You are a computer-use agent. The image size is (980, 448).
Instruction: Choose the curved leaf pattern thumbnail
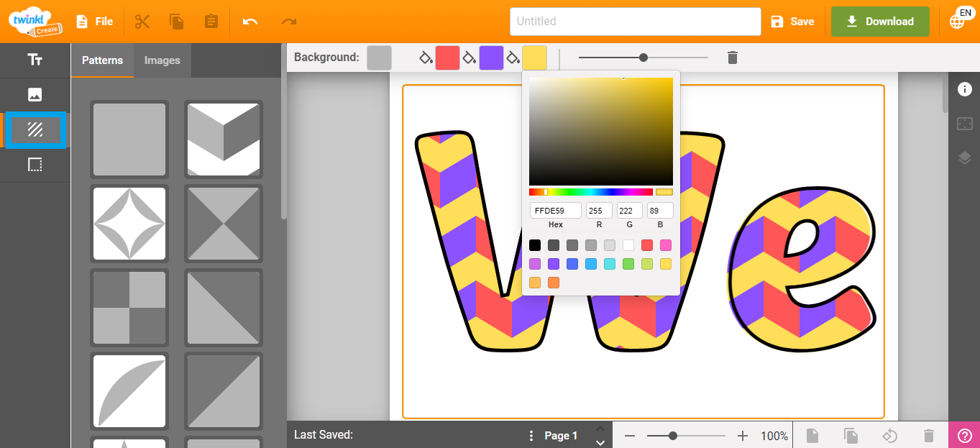pyautogui.click(x=129, y=391)
